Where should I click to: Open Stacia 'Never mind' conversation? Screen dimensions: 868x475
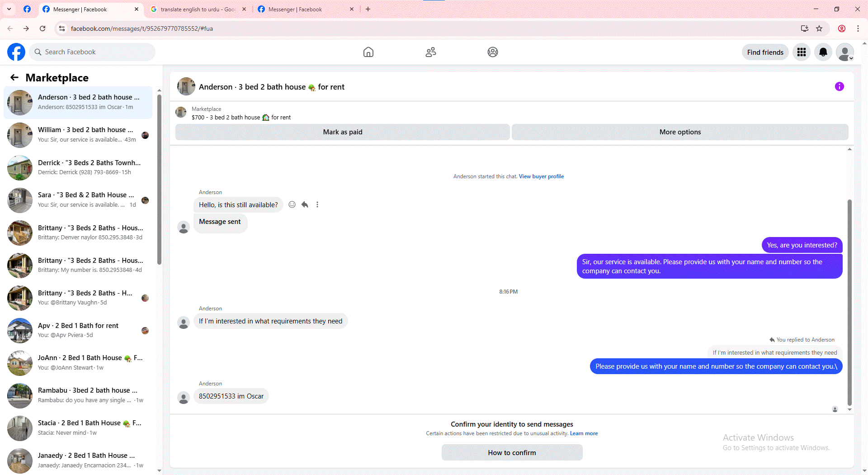pos(78,428)
